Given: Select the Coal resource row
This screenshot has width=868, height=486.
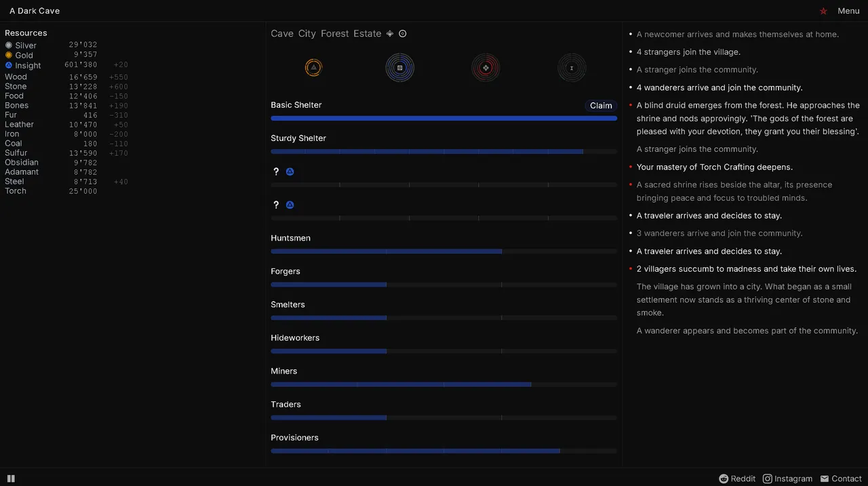Looking at the screenshot, I should [x=66, y=144].
